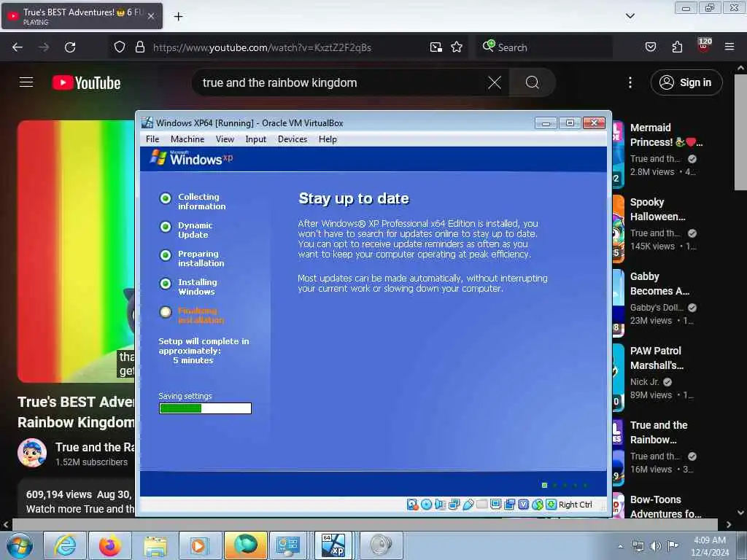This screenshot has width=747, height=560.
Task: Select the True's BEST Adventures browser tab
Action: tap(82, 16)
